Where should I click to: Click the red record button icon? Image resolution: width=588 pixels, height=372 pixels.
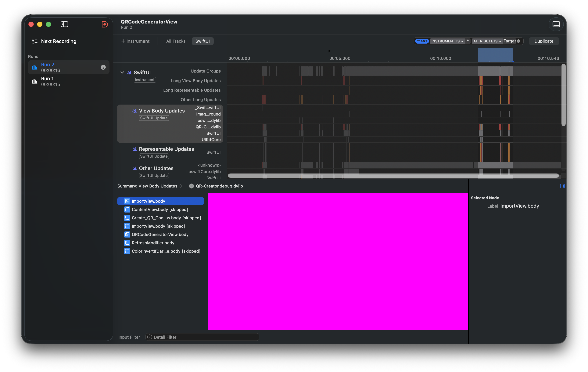[105, 24]
